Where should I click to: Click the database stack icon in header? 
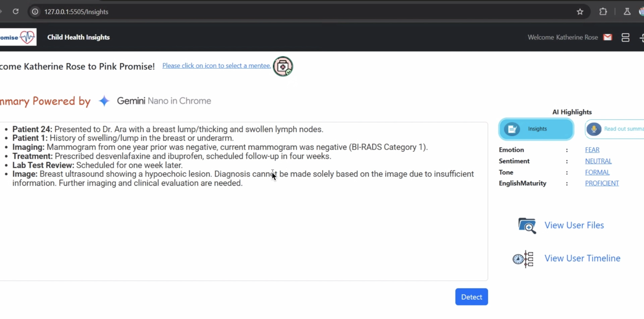tap(625, 38)
